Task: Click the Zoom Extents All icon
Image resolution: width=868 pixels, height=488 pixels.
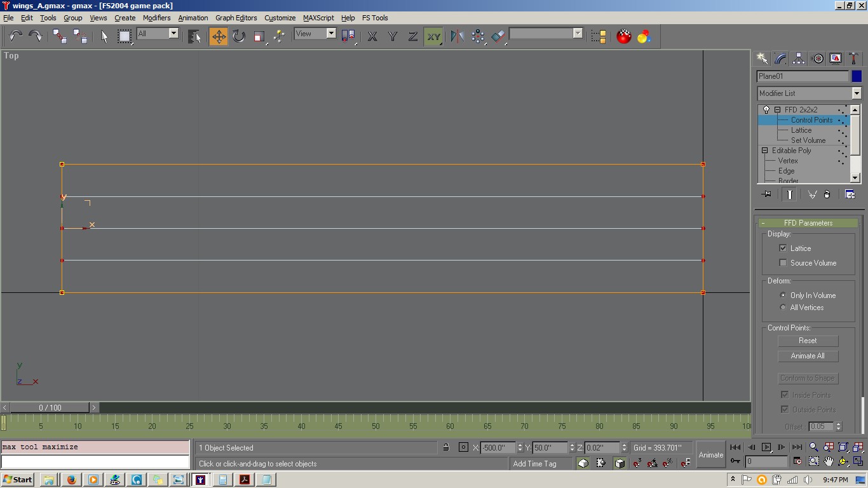Action: (858, 447)
